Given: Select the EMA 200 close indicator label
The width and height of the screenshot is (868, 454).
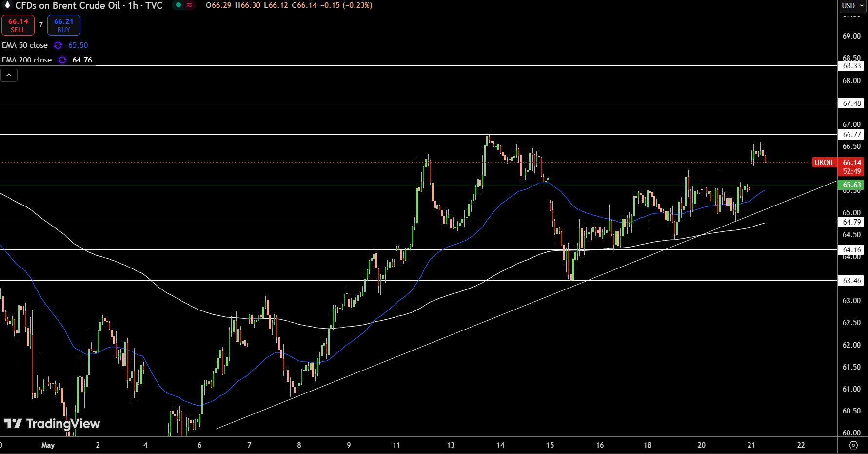Looking at the screenshot, I should point(27,60).
